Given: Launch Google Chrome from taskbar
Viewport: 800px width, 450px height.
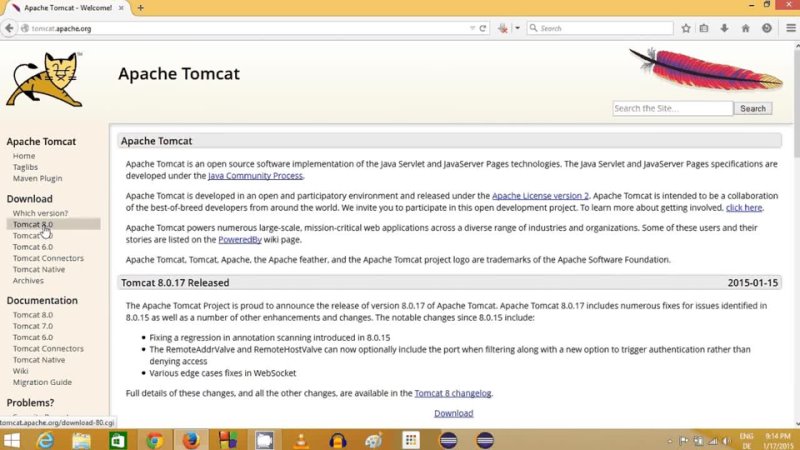Looking at the screenshot, I should click(x=155, y=440).
